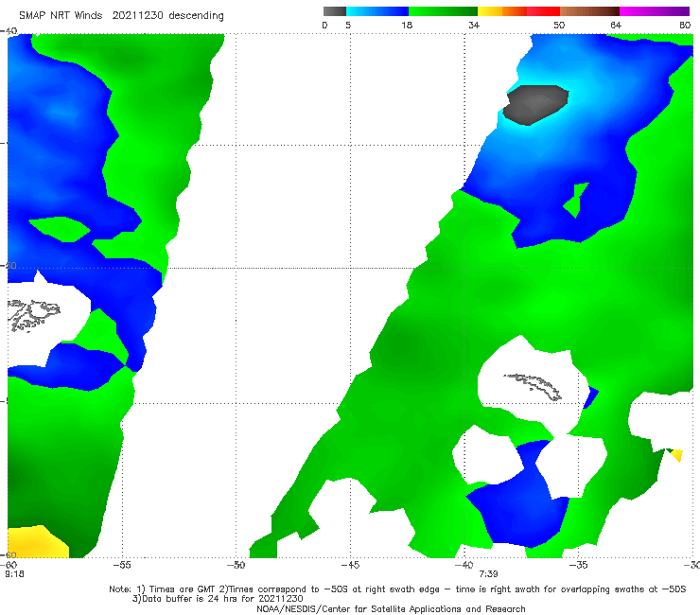Click the swath time label 7:39
Viewport: 700px width, 615px height.
click(x=488, y=574)
